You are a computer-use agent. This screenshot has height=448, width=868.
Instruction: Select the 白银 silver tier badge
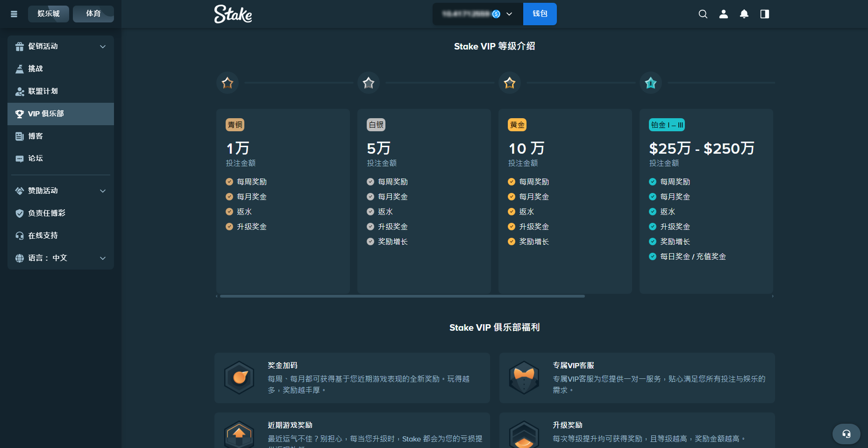[376, 125]
